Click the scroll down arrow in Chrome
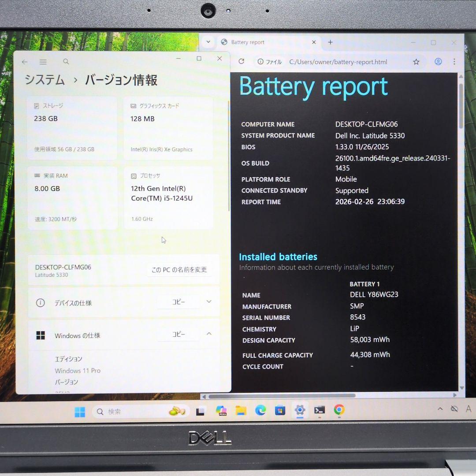This screenshot has height=476, width=476. tap(462, 388)
